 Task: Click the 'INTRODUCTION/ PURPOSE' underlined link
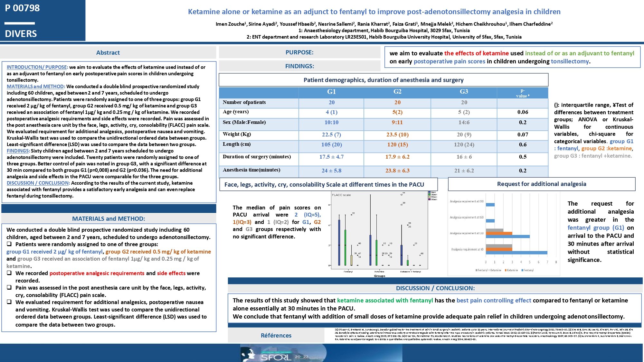[37, 67]
